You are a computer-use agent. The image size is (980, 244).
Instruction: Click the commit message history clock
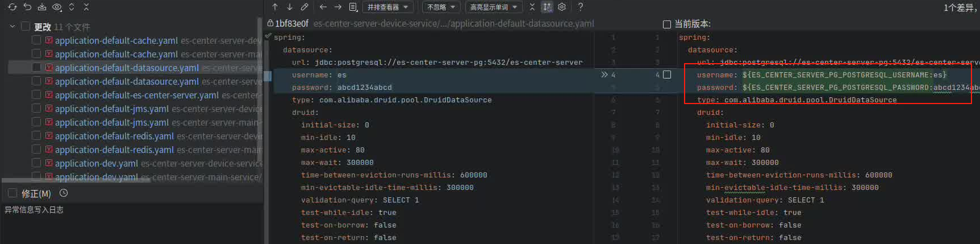coord(64,193)
